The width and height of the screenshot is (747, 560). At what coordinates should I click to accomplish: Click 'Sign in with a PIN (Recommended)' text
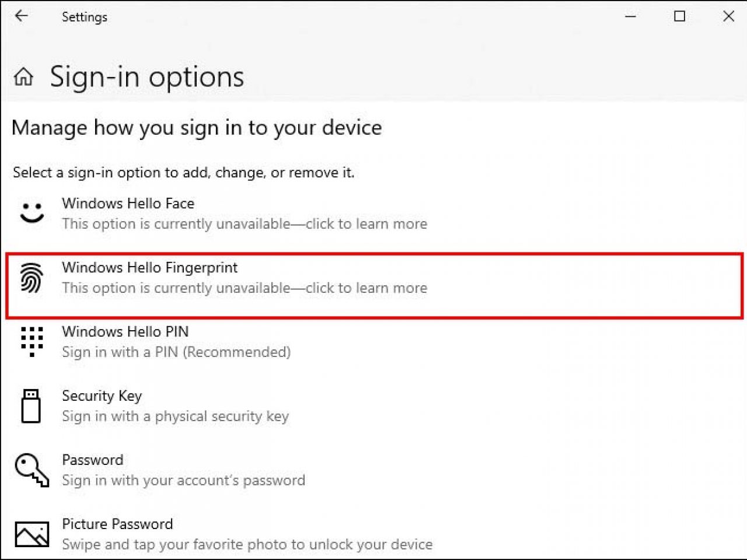[x=176, y=352]
